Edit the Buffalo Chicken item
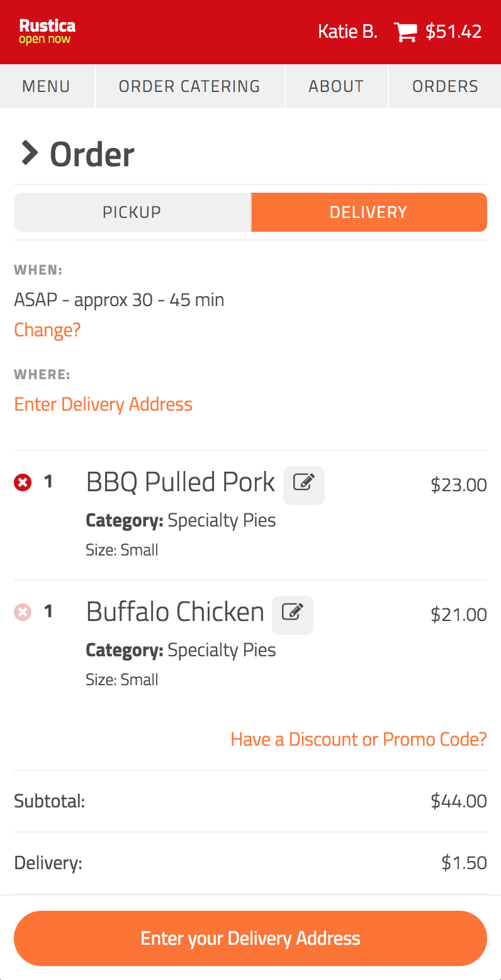The image size is (501, 980). click(x=293, y=615)
